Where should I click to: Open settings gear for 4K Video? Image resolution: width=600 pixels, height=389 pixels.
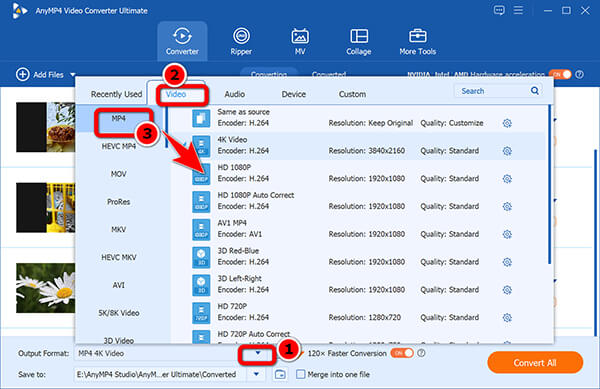[x=507, y=151]
